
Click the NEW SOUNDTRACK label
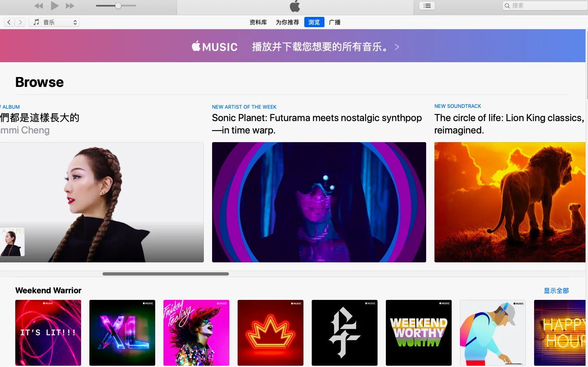(457, 106)
